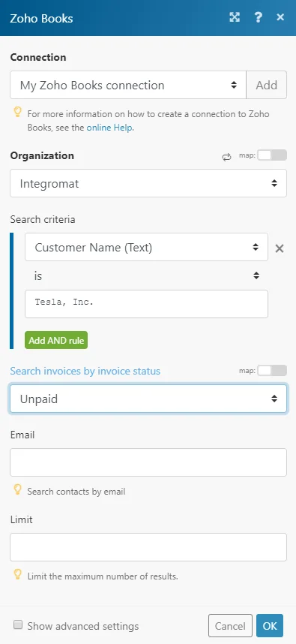This screenshot has width=296, height=644.
Task: Click the 'Zoho Books' dialog title
Action: tap(41, 18)
